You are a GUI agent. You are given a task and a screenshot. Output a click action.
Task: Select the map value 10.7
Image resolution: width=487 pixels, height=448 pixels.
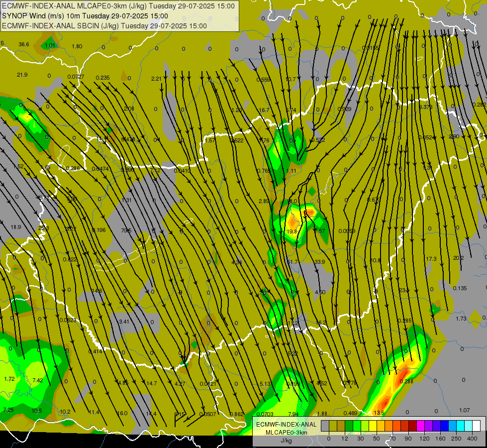coord(291,79)
